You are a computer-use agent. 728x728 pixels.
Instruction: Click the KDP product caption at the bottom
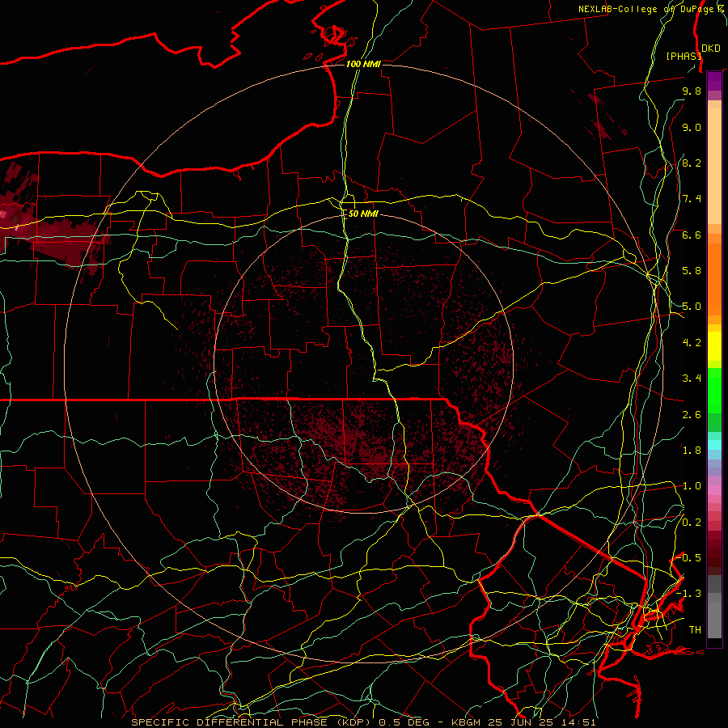tap(363, 722)
